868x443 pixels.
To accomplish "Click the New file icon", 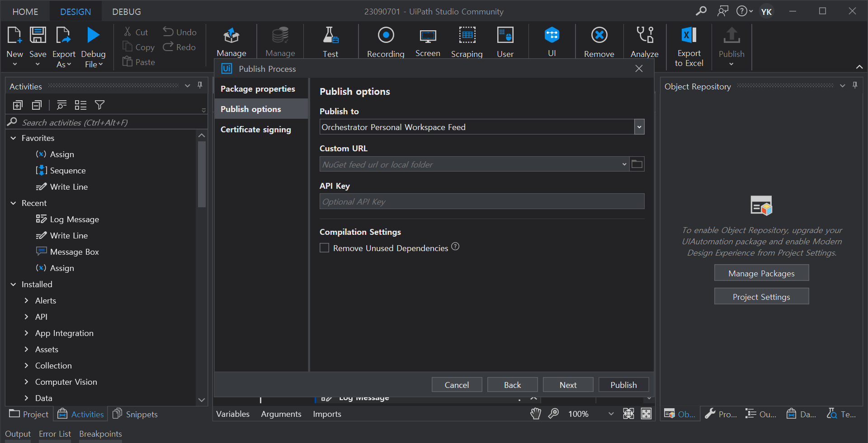I will (14, 35).
